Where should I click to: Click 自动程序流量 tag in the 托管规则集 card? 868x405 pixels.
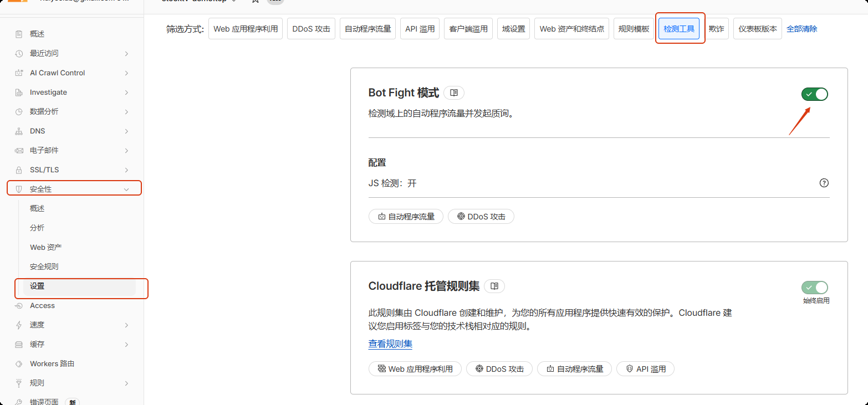tap(574, 369)
